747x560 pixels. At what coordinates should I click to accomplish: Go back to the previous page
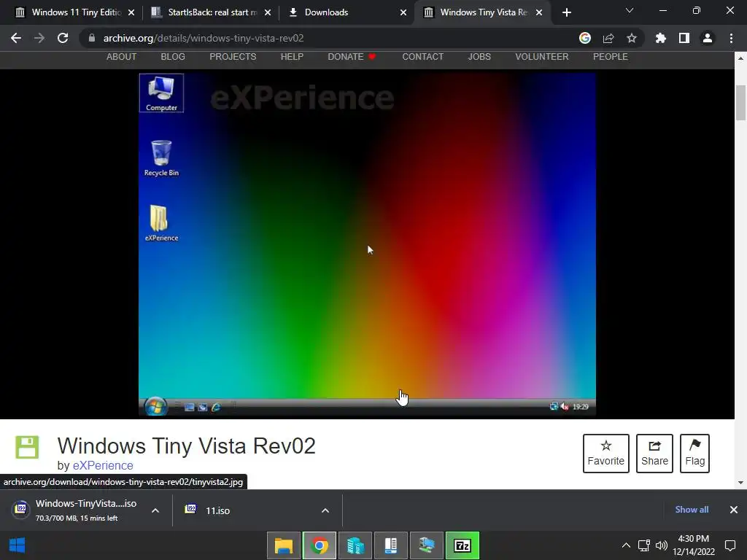click(16, 38)
